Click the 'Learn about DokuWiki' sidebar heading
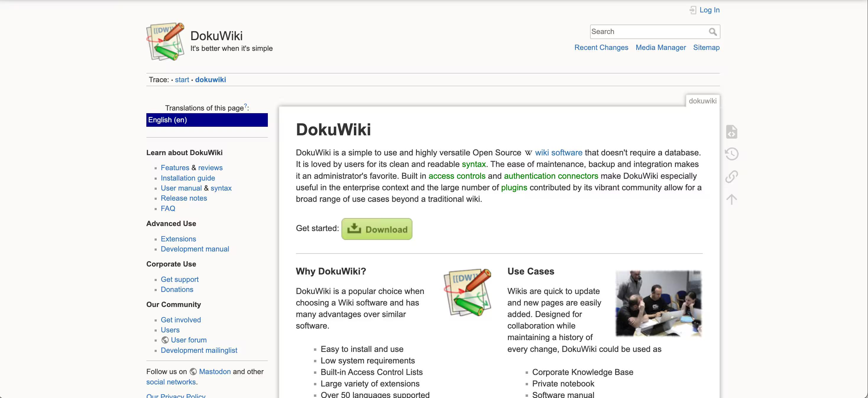Viewport: 868px width, 398px height. pos(184,153)
